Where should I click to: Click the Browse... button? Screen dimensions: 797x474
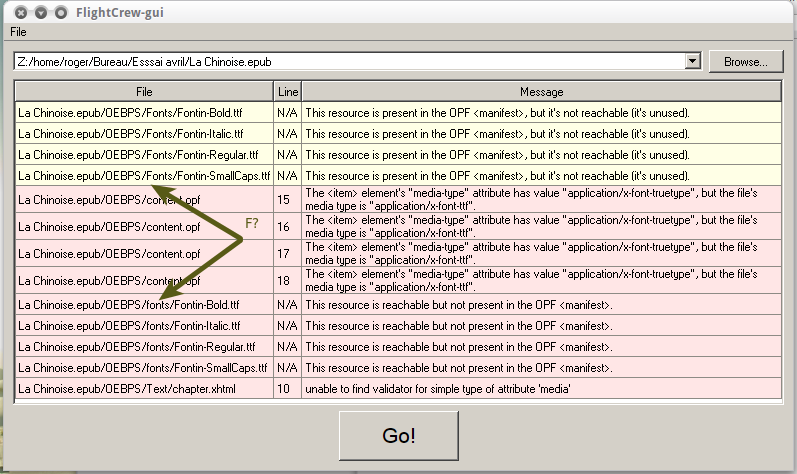(746, 62)
